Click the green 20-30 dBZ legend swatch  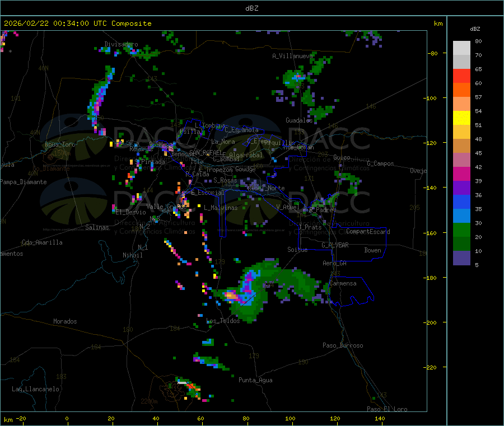461,230
